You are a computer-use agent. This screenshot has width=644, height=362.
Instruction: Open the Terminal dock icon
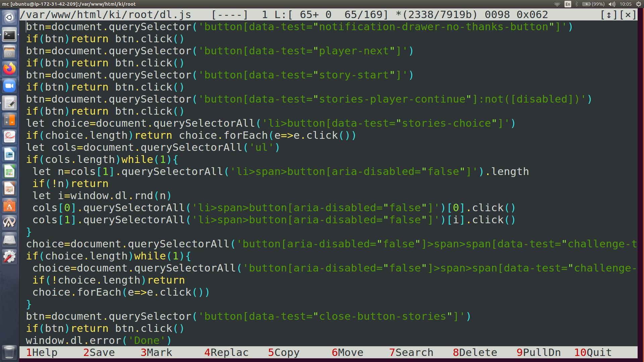9,35
